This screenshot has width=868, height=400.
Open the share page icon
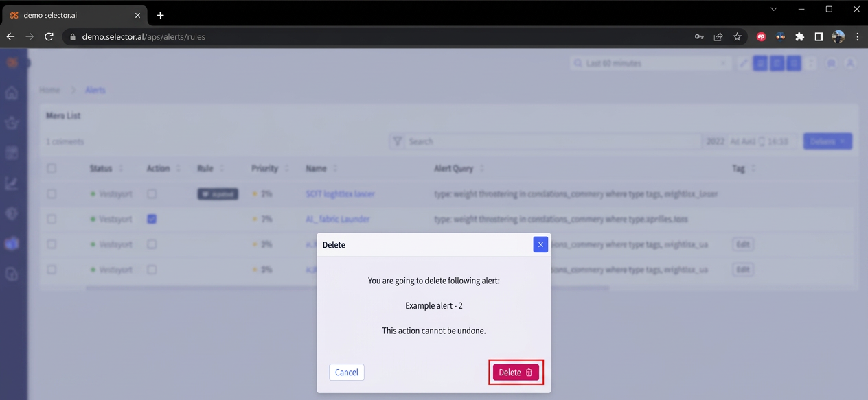[718, 37]
